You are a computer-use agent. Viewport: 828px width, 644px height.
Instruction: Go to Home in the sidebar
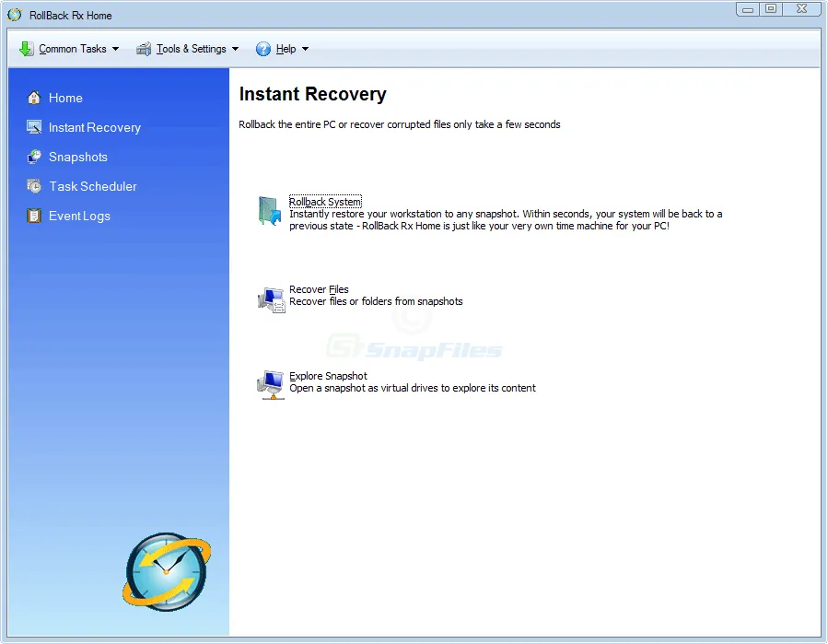65,99
